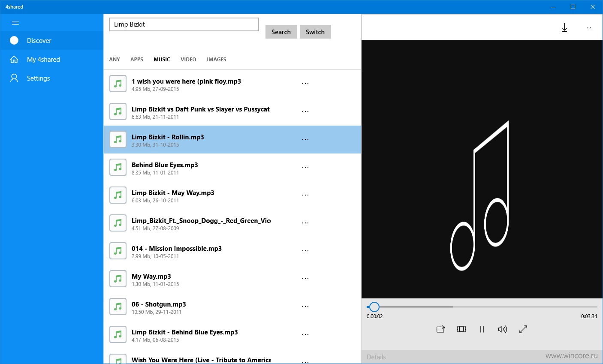Click music icon of Limp Bizkit - Rollin.mp3

(118, 139)
